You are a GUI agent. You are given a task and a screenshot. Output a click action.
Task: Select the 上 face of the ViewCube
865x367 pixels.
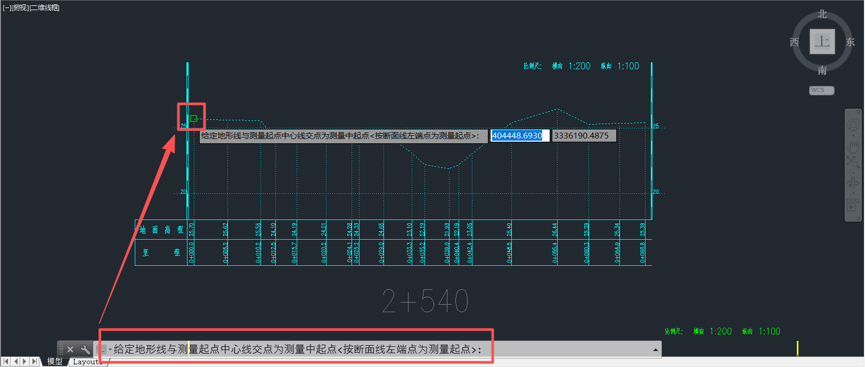822,42
